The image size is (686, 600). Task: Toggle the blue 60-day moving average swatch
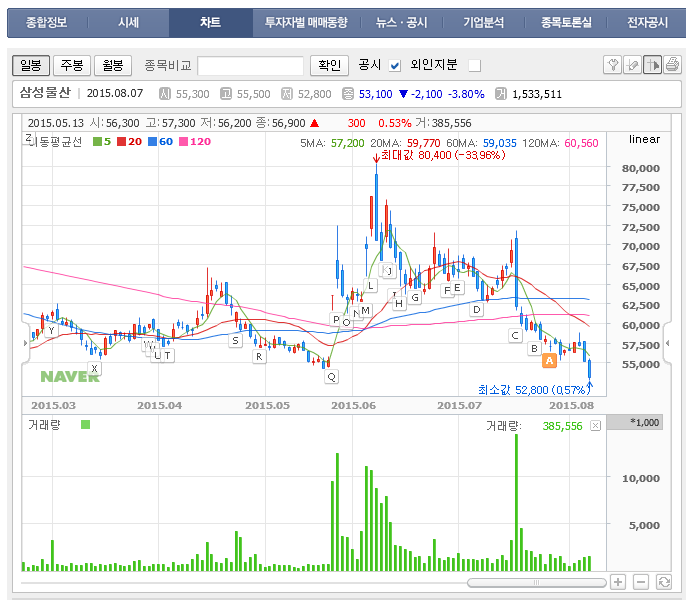pos(152,141)
